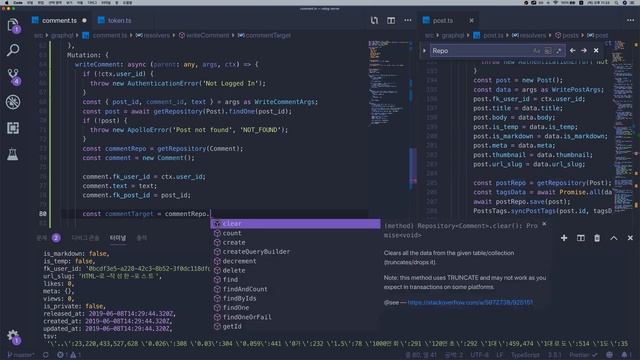The width and height of the screenshot is (640, 360).
Task: Close the post.ts tab
Action: pos(471,20)
